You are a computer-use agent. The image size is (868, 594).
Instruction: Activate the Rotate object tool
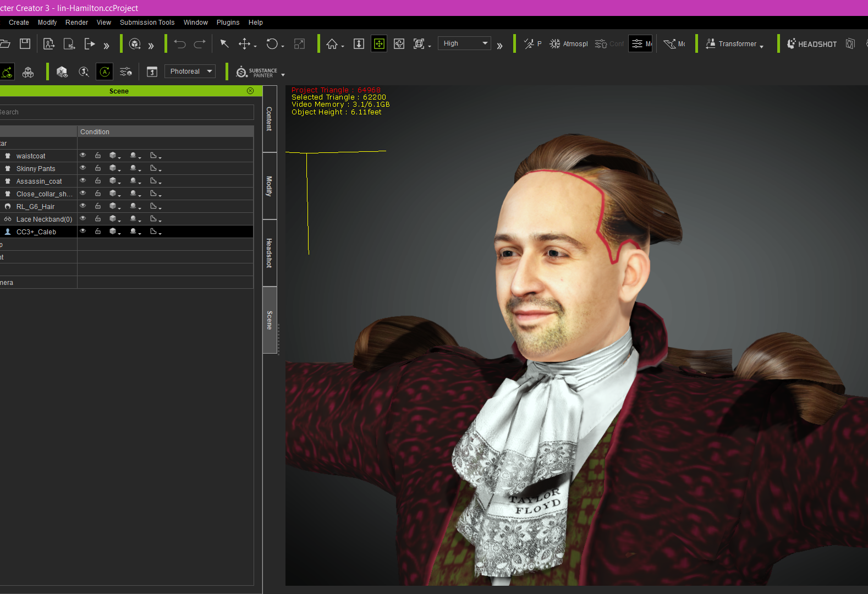(272, 44)
